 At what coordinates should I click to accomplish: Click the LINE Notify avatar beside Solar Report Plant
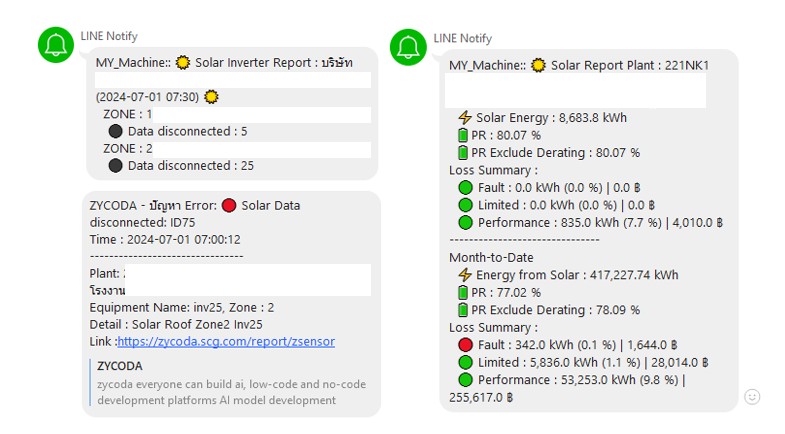coord(409,47)
